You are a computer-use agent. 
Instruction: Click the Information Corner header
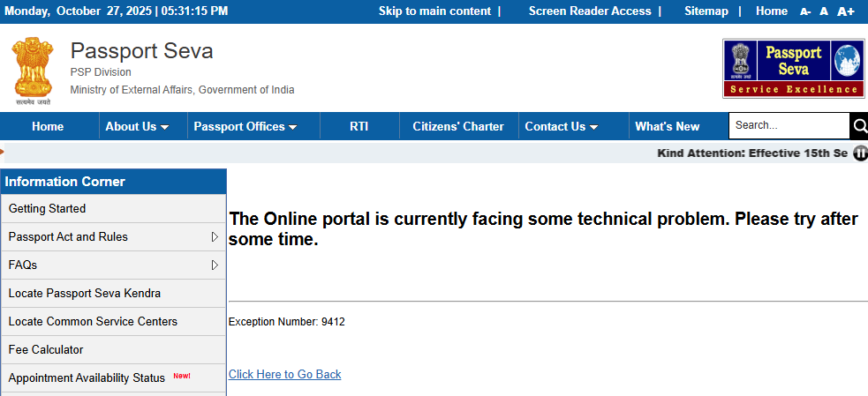click(114, 182)
